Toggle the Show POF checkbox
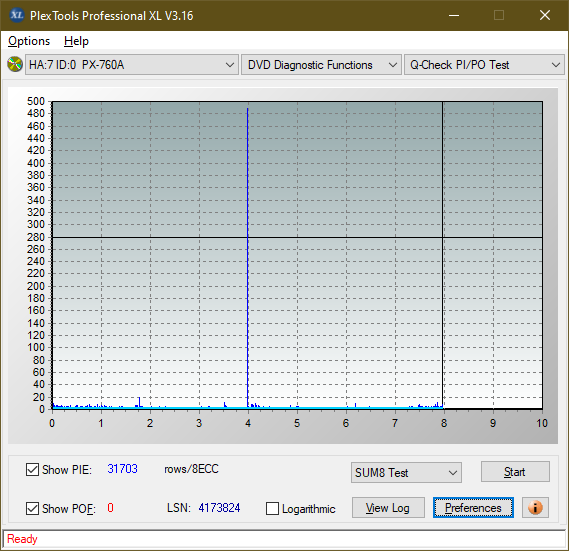The image size is (569, 551). tap(32, 508)
